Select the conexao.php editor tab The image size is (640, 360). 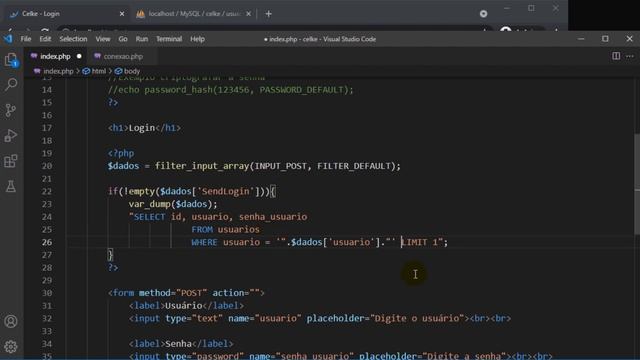click(x=122, y=56)
